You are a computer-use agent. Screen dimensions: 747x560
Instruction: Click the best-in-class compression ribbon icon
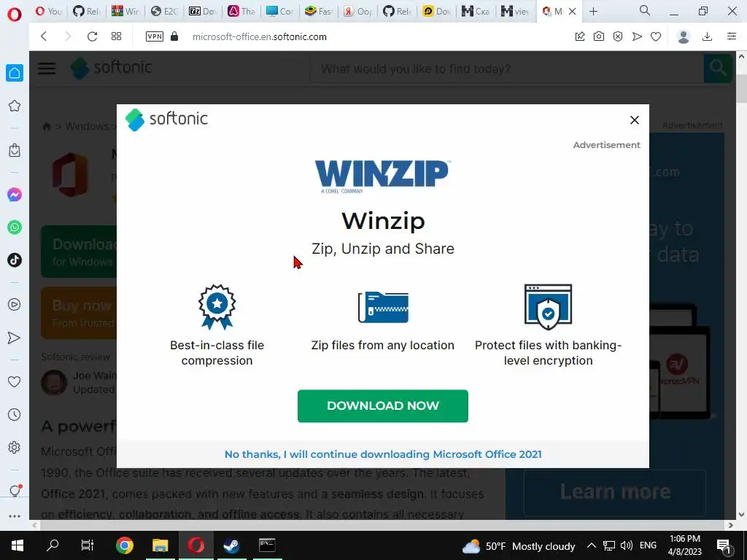(217, 307)
